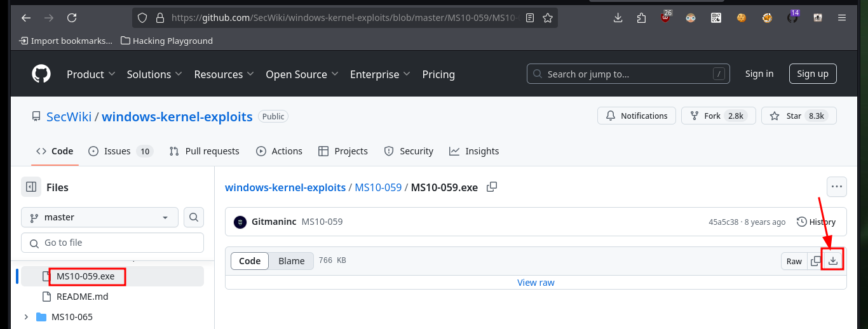Image resolution: width=868 pixels, height=329 pixels.
Task: Bookmark this page with the star
Action: point(547,18)
